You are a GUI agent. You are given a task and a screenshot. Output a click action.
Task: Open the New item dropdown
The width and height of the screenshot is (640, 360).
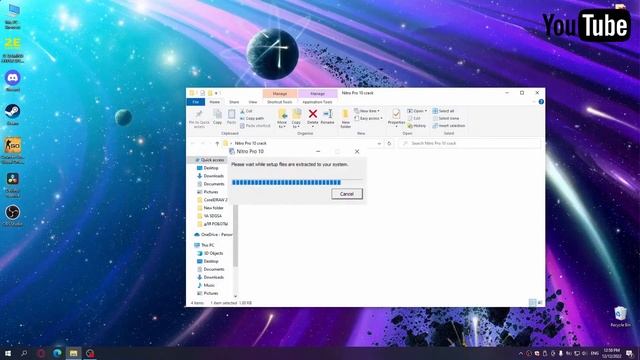[x=367, y=111]
